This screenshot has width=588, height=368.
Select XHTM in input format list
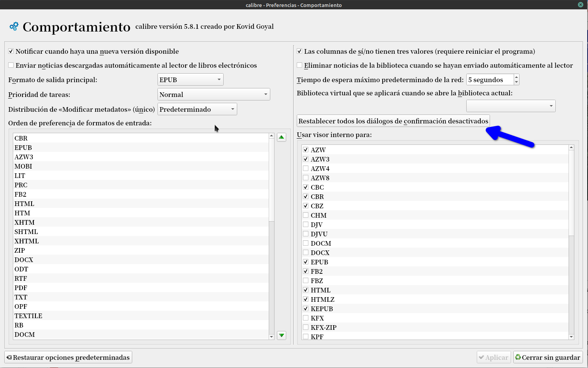pos(141,222)
